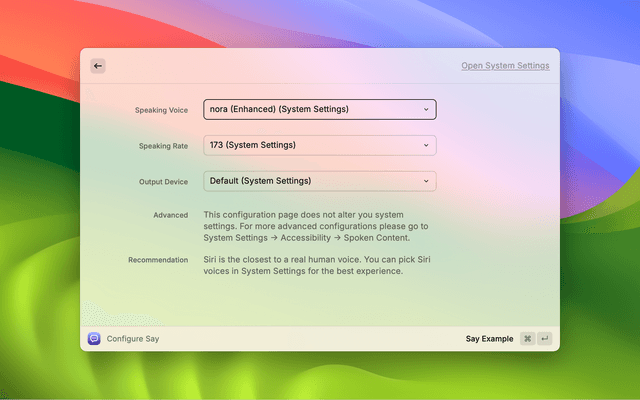640x400 pixels.
Task: Click the chevron in the Output Device field
Action: tap(426, 181)
